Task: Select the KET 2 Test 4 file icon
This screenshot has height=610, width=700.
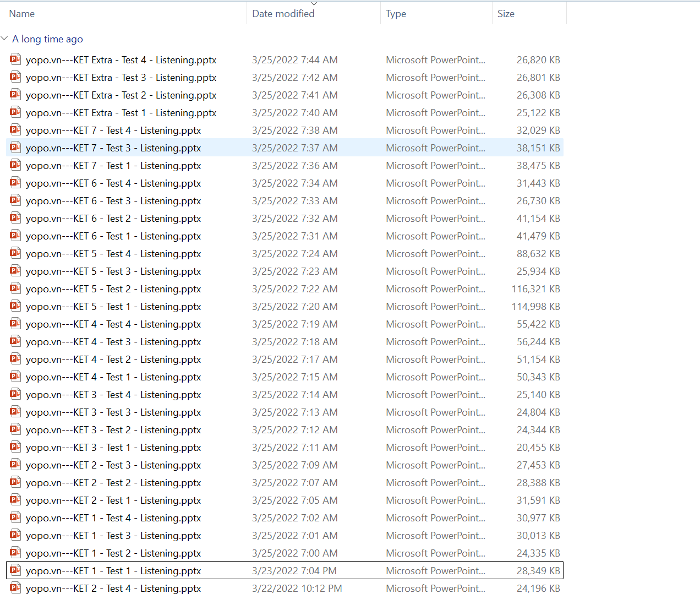Action: pyautogui.click(x=15, y=588)
